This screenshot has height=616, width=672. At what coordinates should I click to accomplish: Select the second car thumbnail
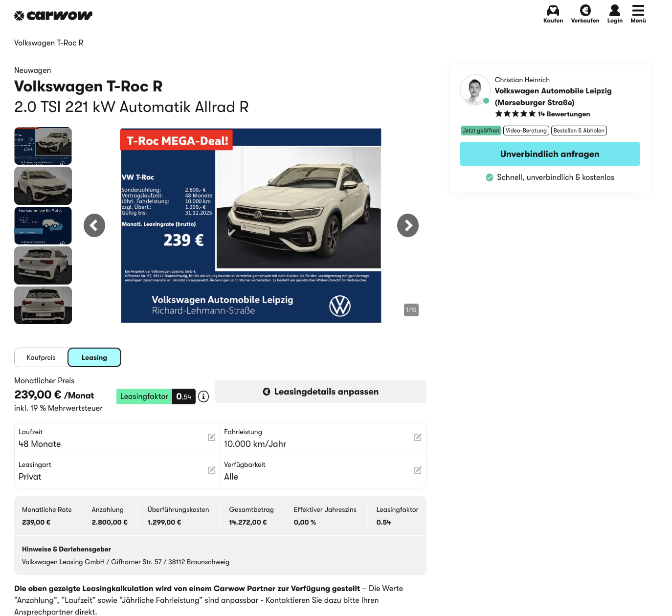(43, 186)
